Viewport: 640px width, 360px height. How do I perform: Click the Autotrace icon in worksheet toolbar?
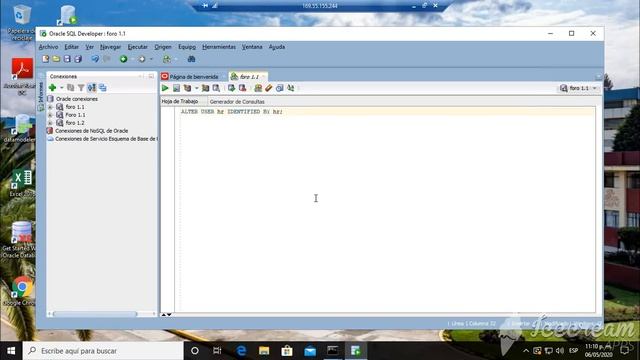[205, 88]
